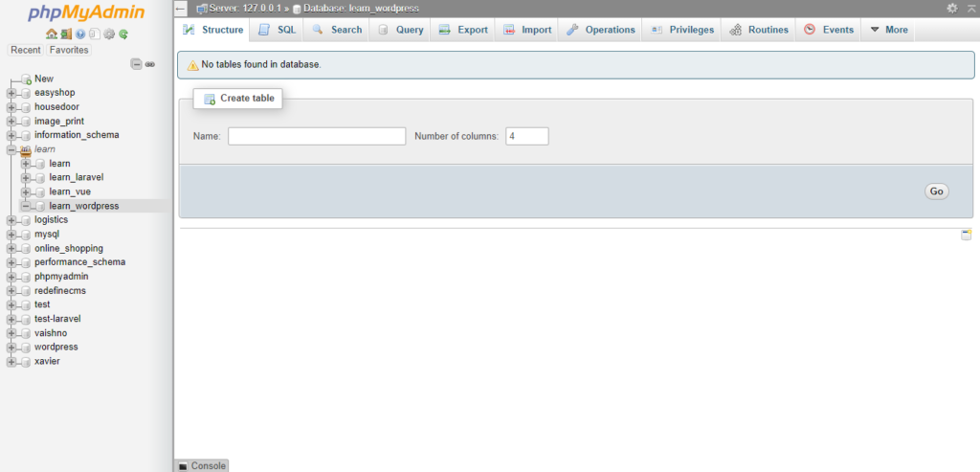Click the server icon in breadcrumb
Screen dimensions: 980x472
pyautogui.click(x=201, y=8)
